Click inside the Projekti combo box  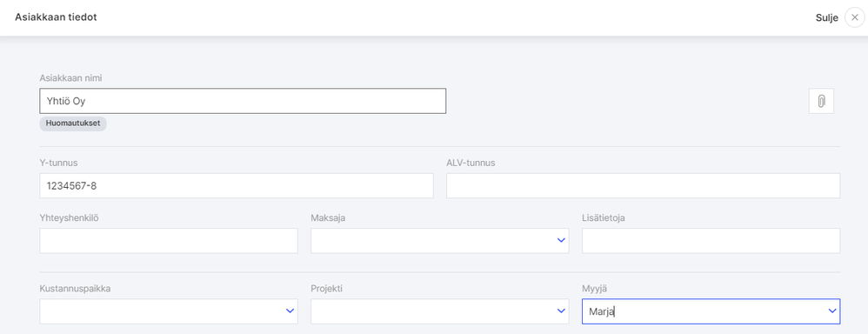tap(439, 311)
